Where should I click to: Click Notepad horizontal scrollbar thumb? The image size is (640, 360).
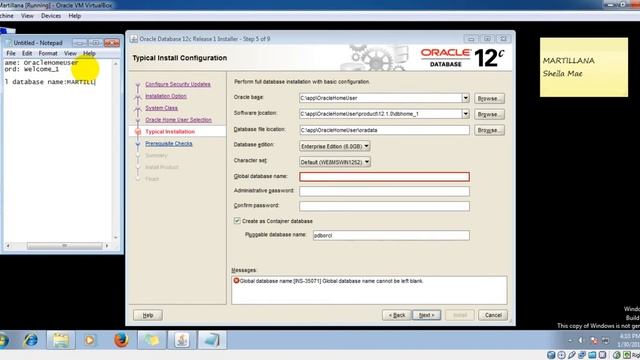click(x=64, y=246)
